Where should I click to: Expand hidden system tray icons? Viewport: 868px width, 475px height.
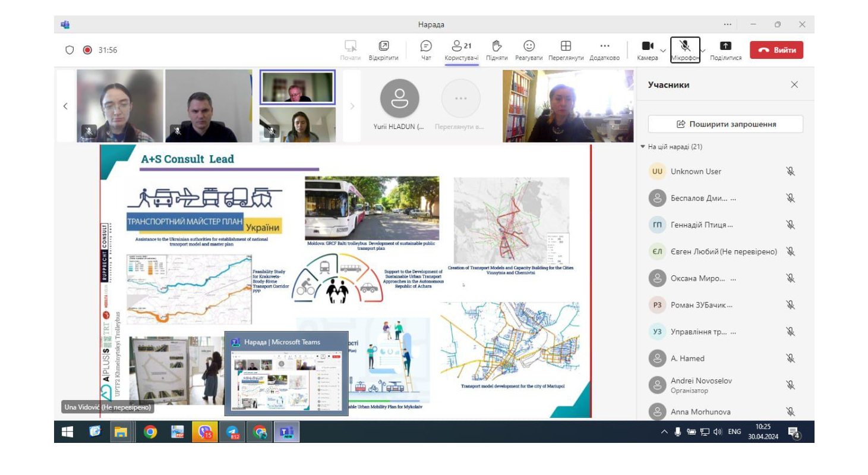tap(664, 432)
